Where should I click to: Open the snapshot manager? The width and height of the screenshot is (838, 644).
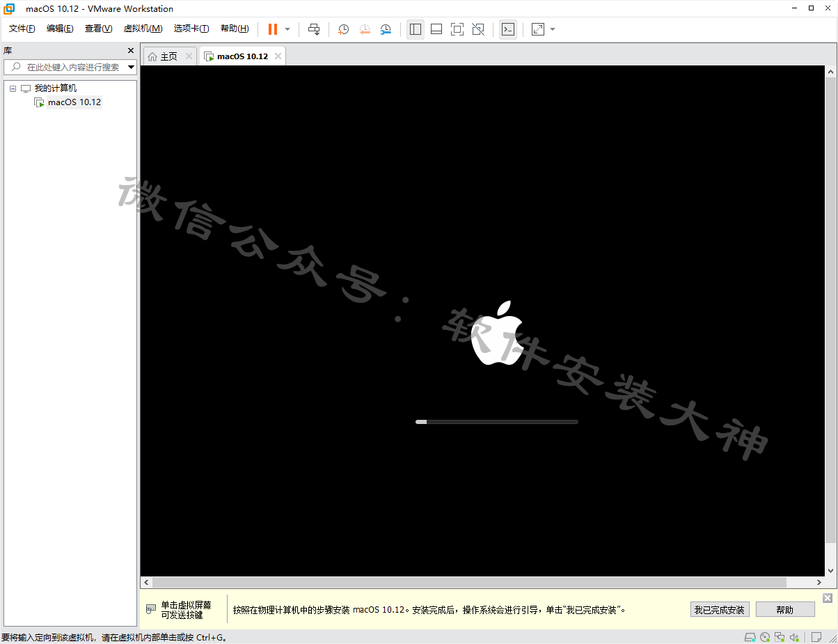click(x=386, y=29)
